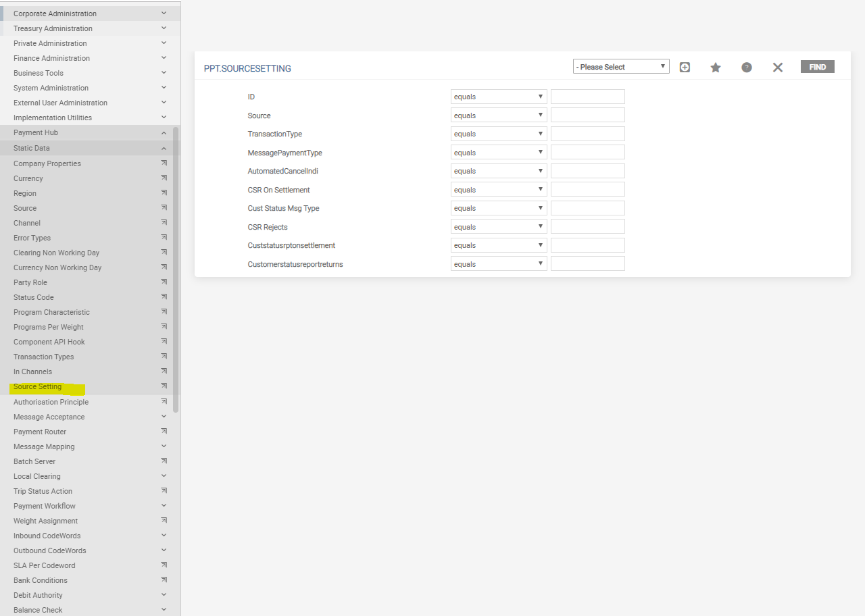The image size is (865, 616).
Task: Click the star favourite icon in header
Action: (716, 68)
